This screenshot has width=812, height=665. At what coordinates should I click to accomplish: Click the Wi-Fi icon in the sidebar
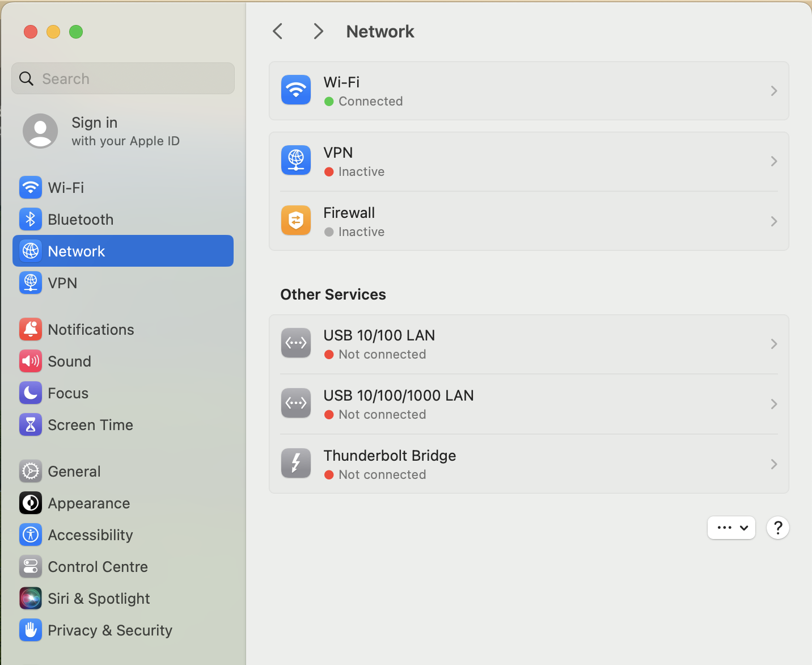31,188
